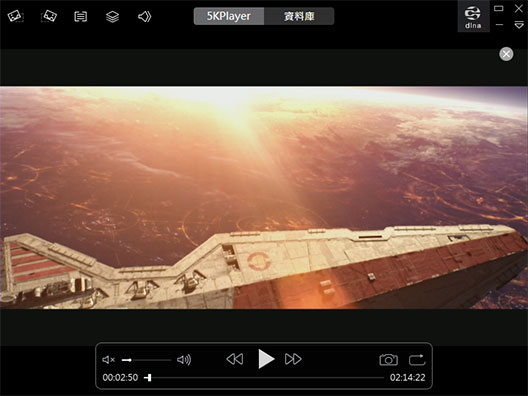Maximize the player window
Screen dimensions: 528x396
(499, 8)
